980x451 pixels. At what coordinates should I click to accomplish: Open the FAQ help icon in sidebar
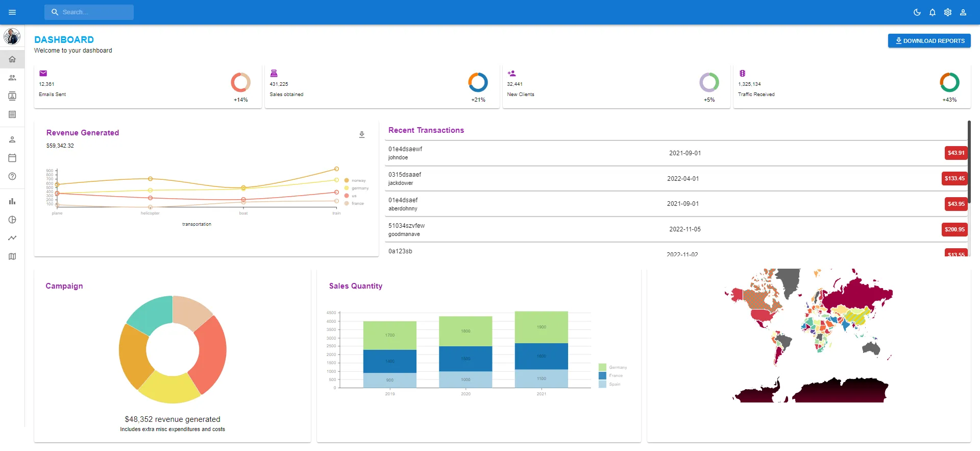(12, 176)
